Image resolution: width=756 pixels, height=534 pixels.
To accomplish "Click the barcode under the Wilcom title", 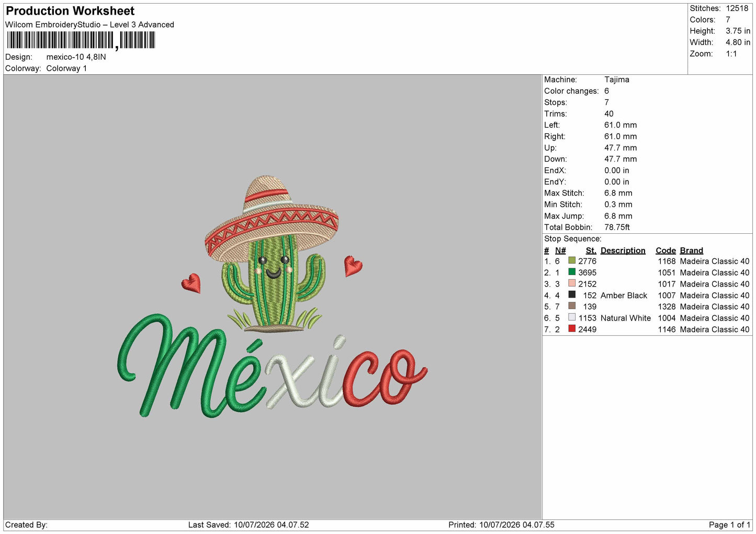I will click(81, 40).
